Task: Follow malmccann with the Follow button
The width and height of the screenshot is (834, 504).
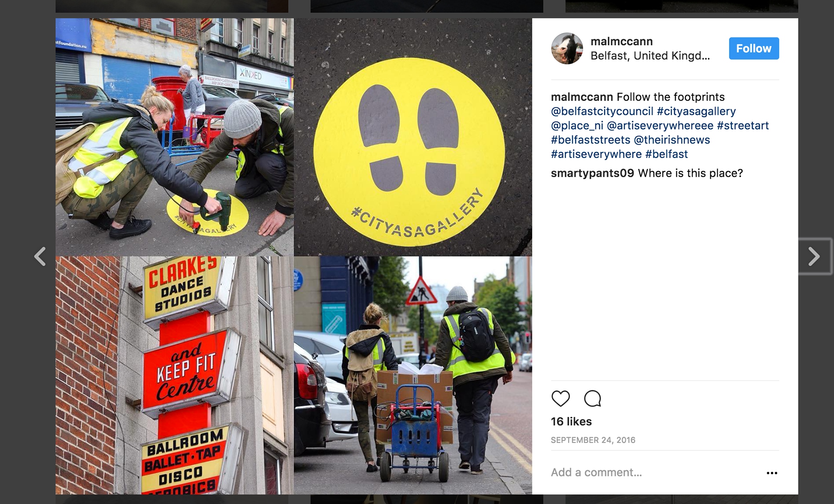Action: (x=754, y=49)
